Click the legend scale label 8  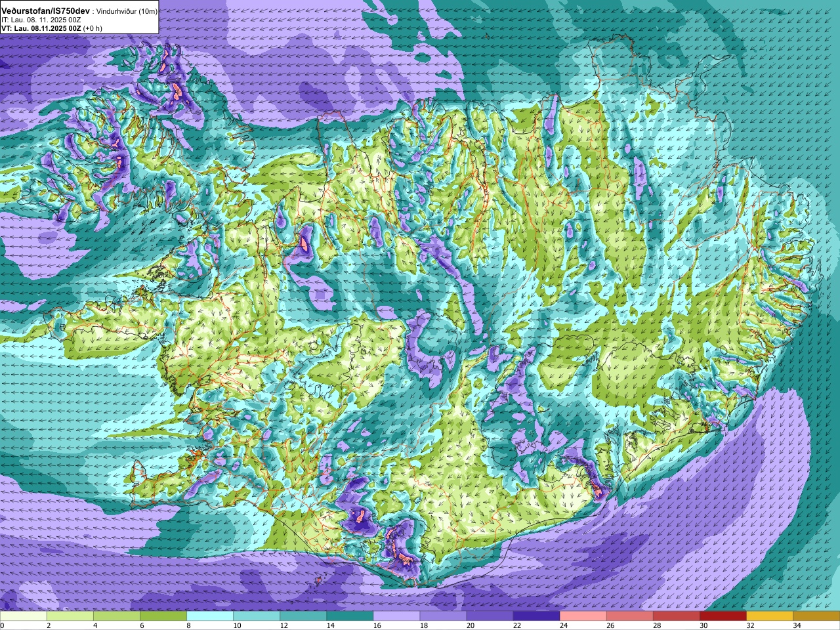tap(188, 625)
